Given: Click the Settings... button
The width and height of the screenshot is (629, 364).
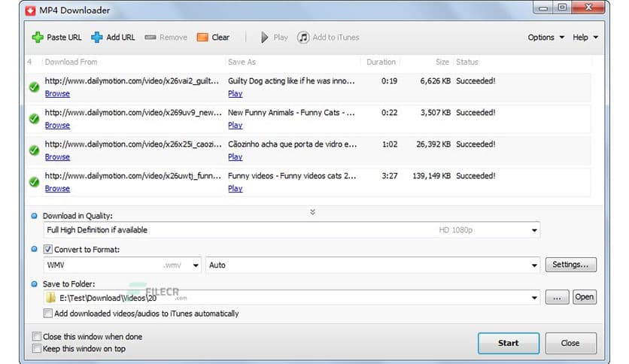Looking at the screenshot, I should [570, 265].
